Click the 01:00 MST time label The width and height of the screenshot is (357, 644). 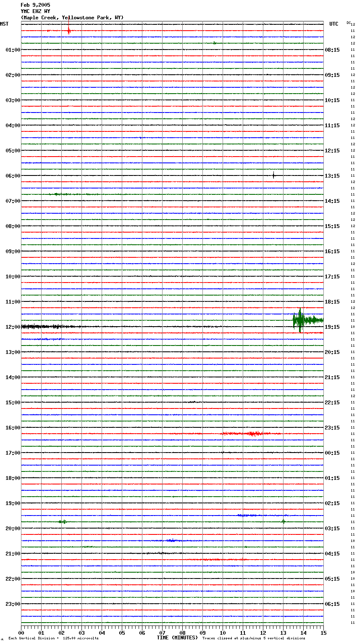pos(13,50)
